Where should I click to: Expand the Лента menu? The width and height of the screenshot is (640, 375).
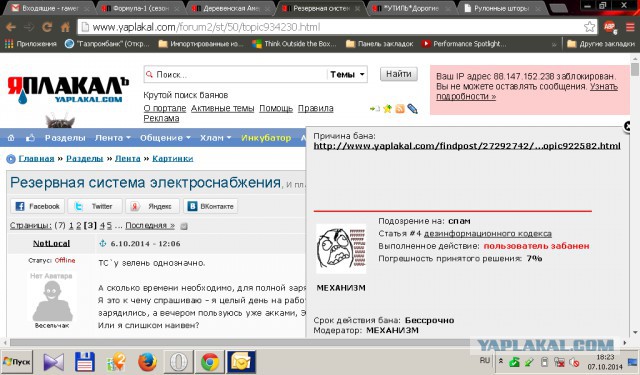[x=113, y=138]
